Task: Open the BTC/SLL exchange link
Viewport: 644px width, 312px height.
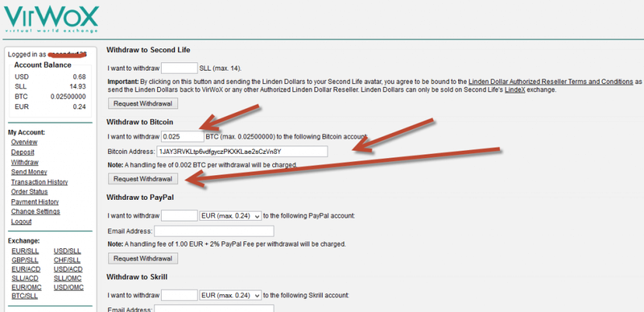Action: point(25,296)
